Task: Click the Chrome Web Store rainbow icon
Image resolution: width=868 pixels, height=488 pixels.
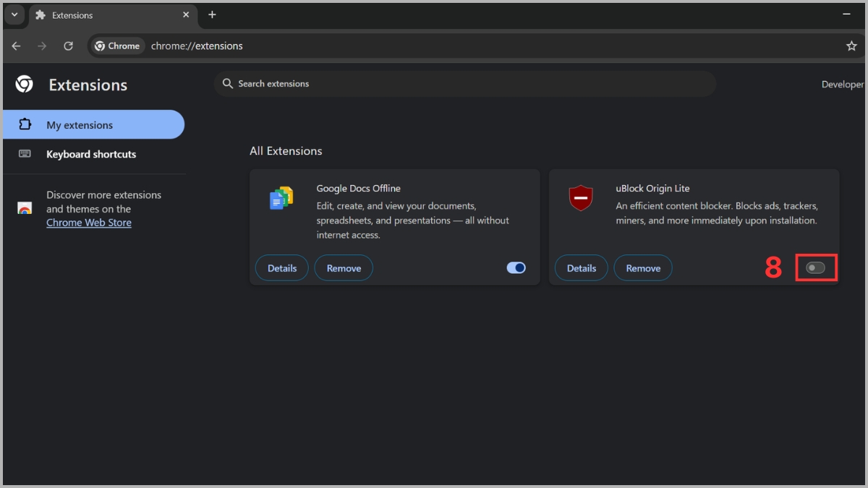Action: 25,208
